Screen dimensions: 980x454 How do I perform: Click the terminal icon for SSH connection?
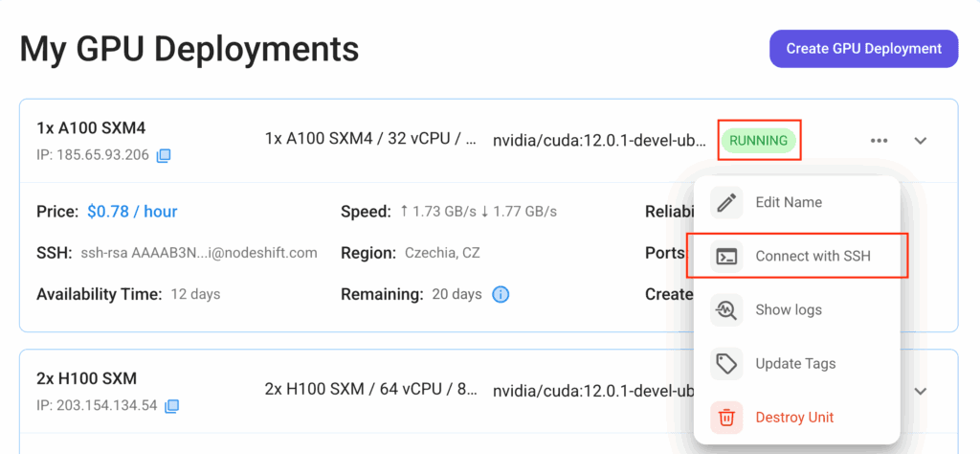[727, 256]
